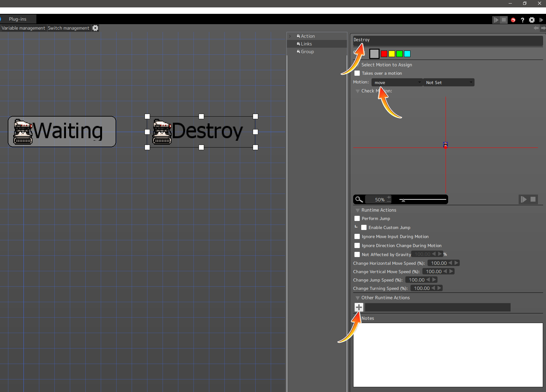Click the stop button in the top toolbar
546x392 pixels.
tap(504, 20)
